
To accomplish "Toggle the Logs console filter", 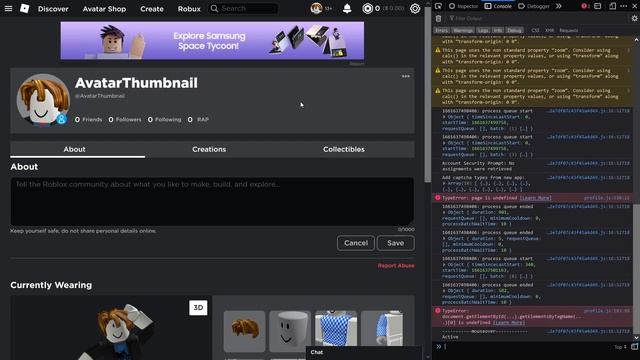I will click(483, 30).
